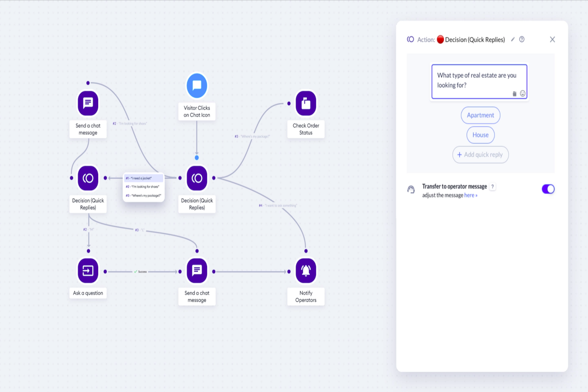
Task: Close the Decision (Quick Replies) settings panel
Action: coord(552,39)
